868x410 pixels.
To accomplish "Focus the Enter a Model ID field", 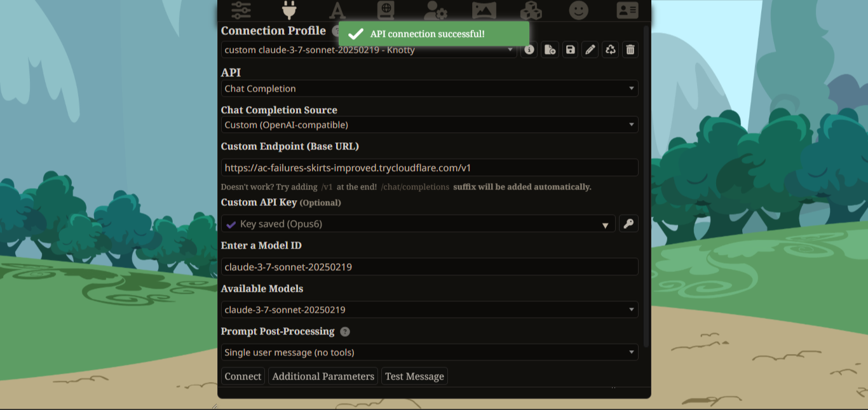I will click(430, 267).
